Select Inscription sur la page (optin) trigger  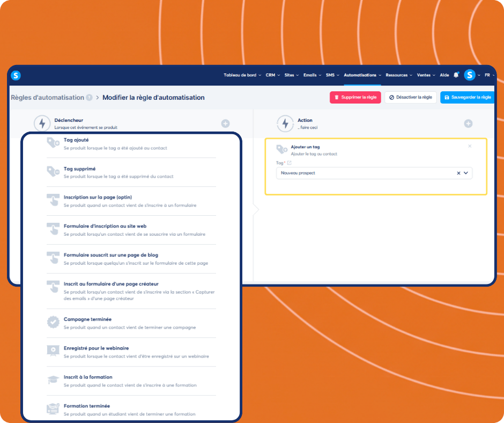[x=131, y=201]
